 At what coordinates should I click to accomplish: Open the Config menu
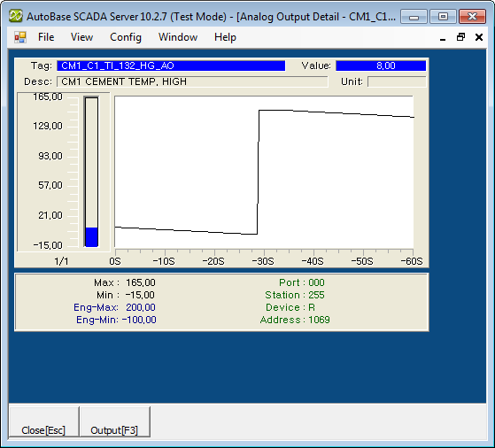[x=126, y=37]
